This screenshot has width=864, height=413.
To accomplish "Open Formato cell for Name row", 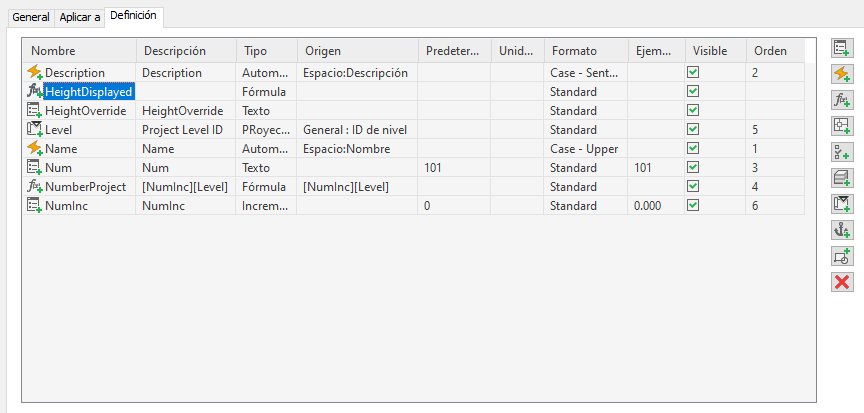I will tap(585, 149).
